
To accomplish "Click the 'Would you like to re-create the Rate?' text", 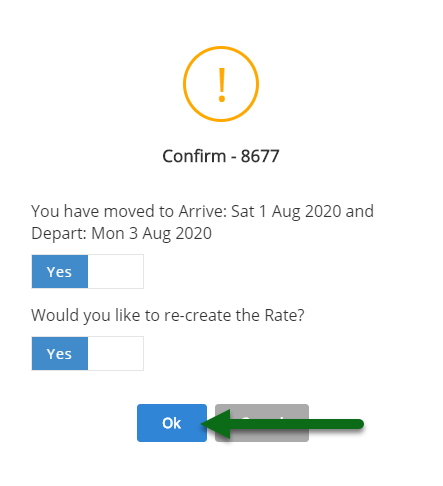I will point(168,315).
